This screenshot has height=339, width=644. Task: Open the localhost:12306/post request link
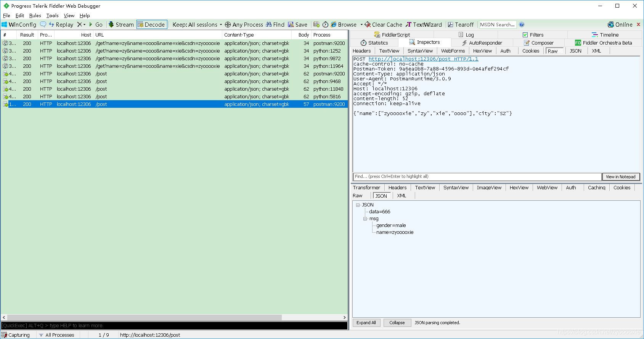click(x=423, y=59)
